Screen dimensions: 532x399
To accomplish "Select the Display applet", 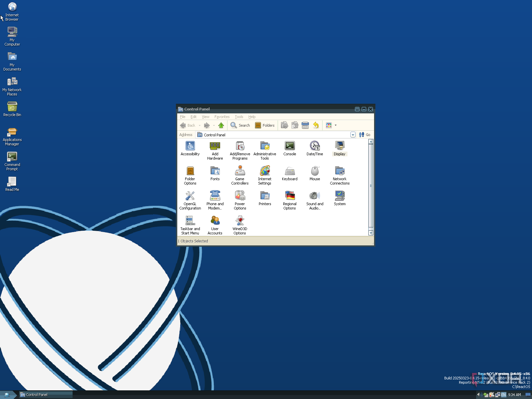I will [339, 148].
